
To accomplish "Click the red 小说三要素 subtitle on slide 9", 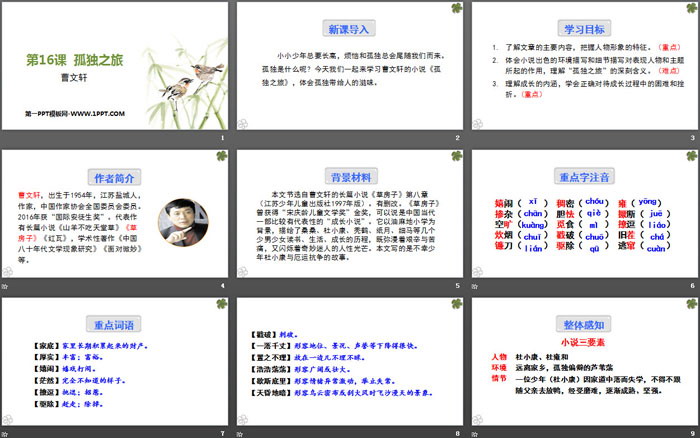I will [x=582, y=342].
